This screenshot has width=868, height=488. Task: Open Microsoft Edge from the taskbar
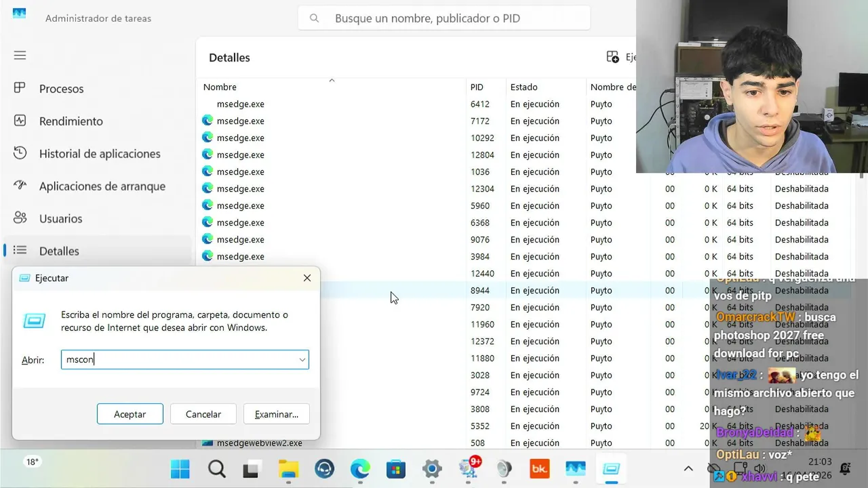pos(360,468)
